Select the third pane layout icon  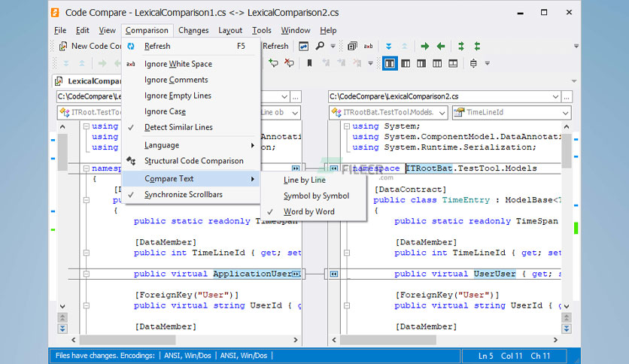[x=421, y=63]
